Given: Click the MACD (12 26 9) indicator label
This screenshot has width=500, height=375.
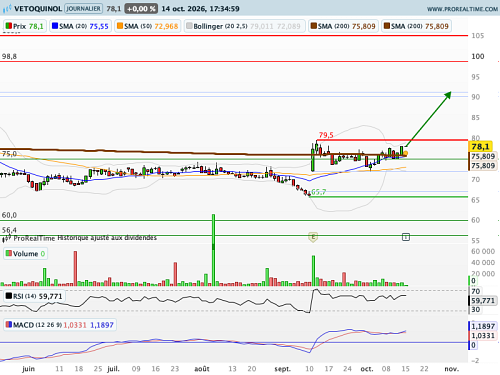Looking at the screenshot, I should (x=60, y=325).
